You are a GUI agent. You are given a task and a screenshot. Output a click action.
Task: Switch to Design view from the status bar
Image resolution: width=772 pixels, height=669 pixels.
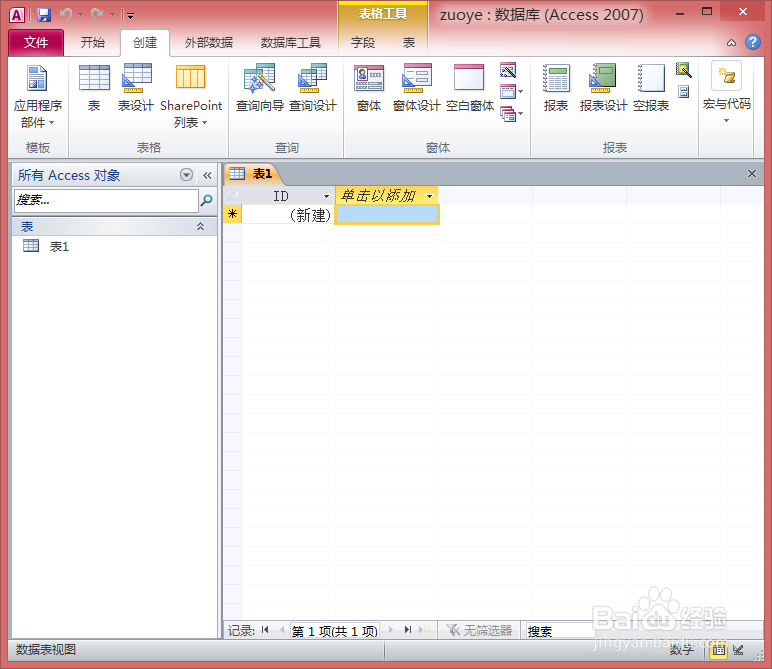coord(738,650)
